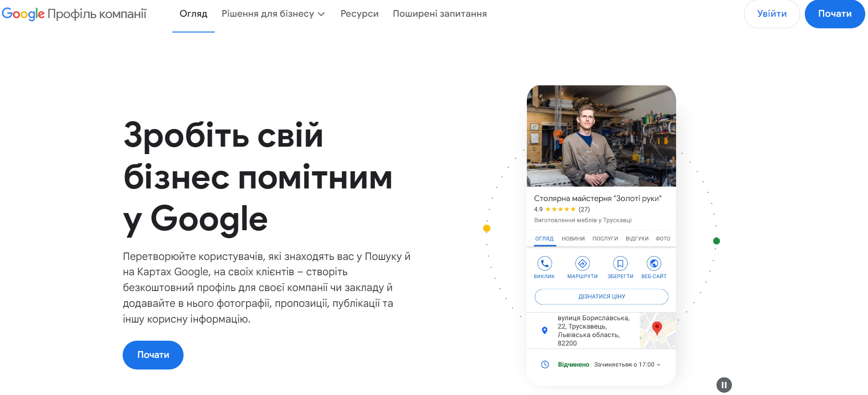This screenshot has width=868, height=395.
Task: Click the (27) reviews count
Action: coord(584,209)
